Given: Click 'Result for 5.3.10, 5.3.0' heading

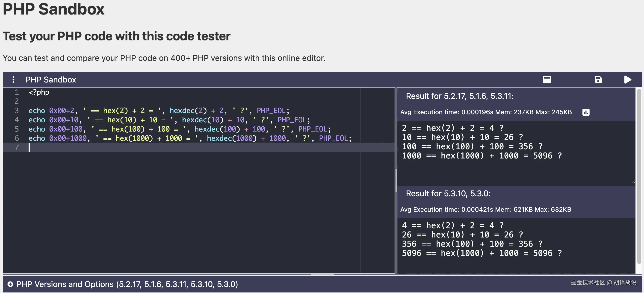Looking at the screenshot, I should 448,193.
